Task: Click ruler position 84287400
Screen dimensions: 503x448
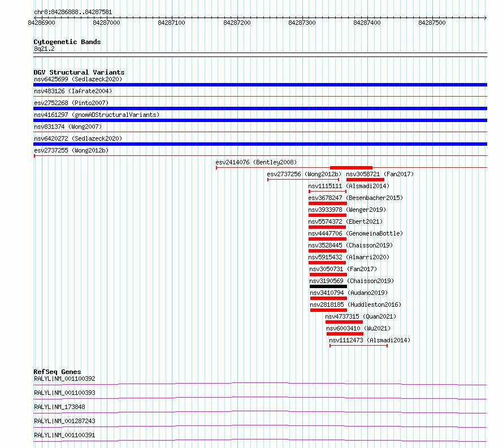Action: tap(367, 23)
